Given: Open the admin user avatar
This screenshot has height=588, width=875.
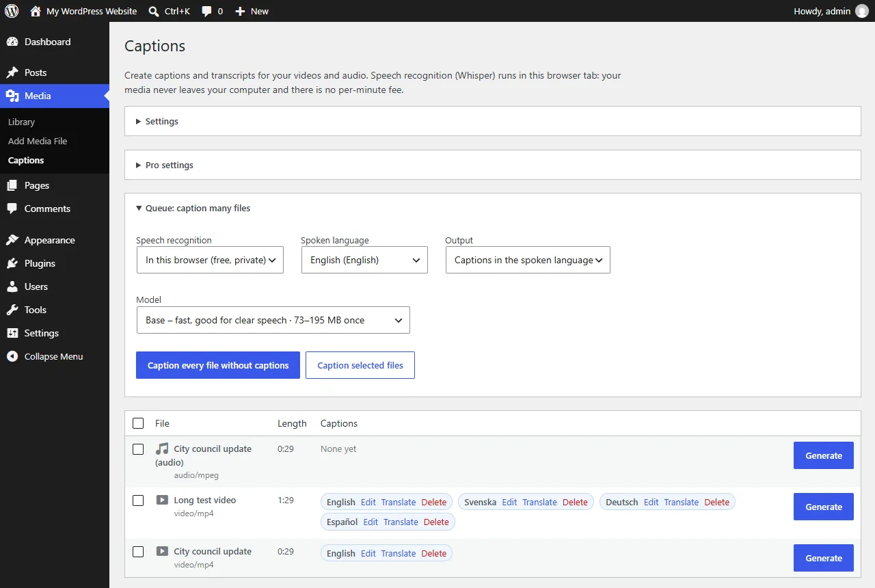Looking at the screenshot, I should 861,11.
